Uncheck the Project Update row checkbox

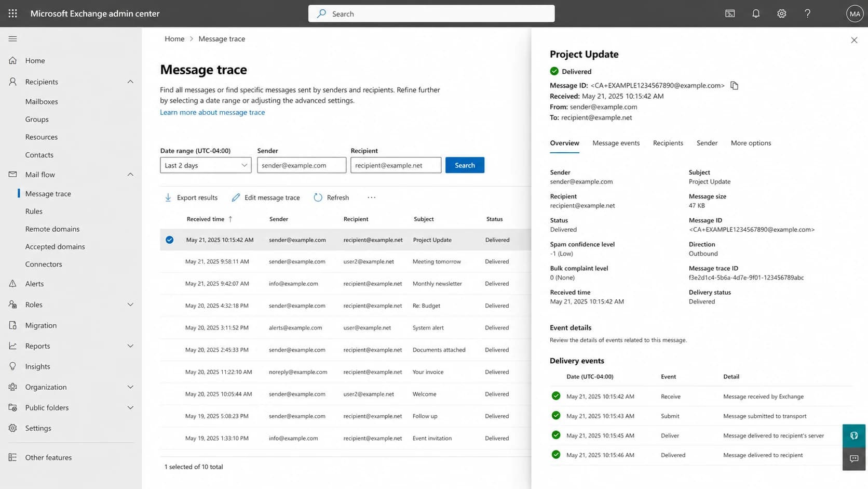click(169, 240)
